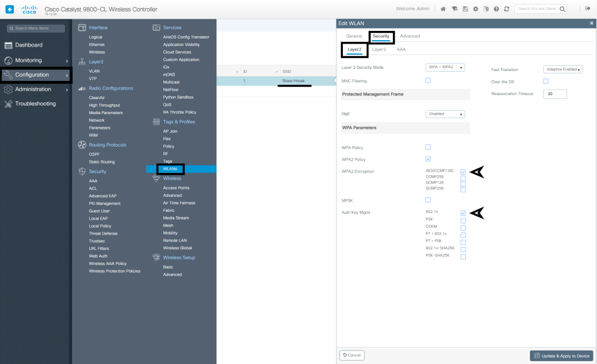Viewport: 597px width, 364px height.
Task: Open the PMF dropdown
Action: [x=445, y=114]
